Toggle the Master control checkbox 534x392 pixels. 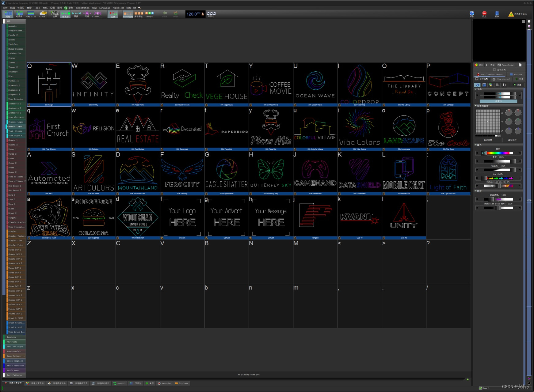coord(494,70)
